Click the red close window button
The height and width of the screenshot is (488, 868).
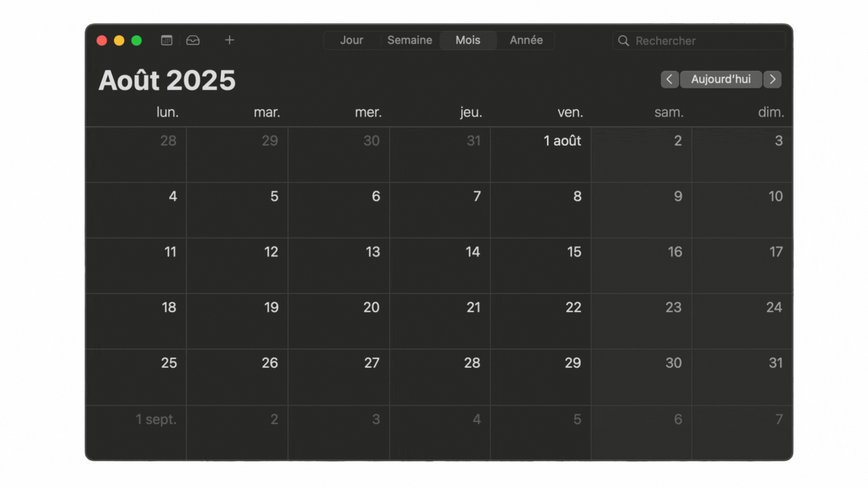102,40
